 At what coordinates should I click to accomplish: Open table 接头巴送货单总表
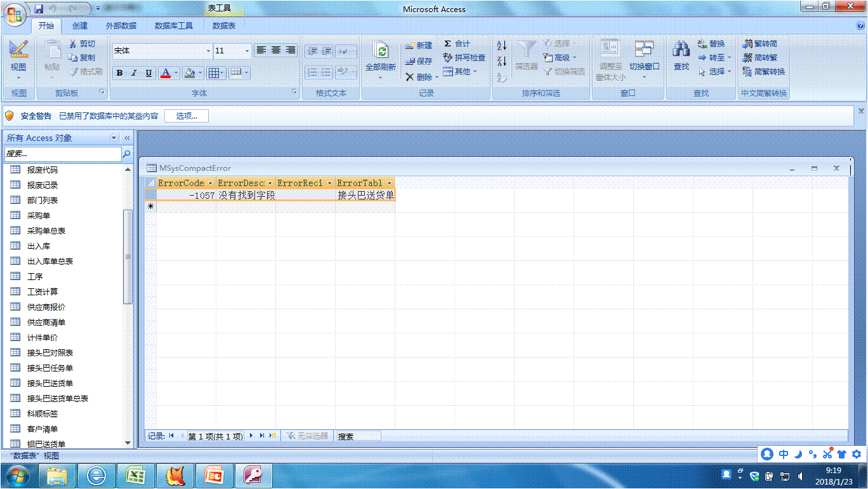tap(58, 399)
